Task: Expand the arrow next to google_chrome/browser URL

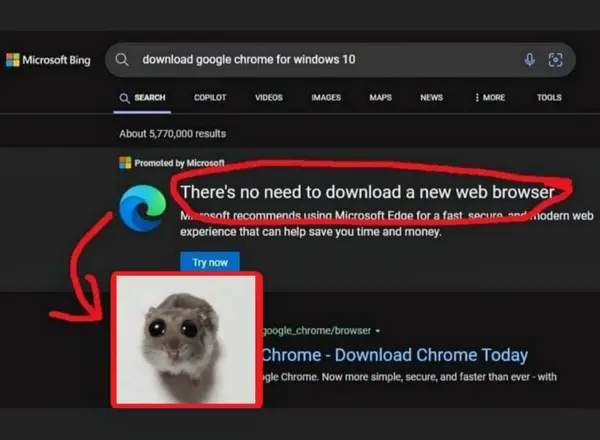Action: [x=377, y=330]
